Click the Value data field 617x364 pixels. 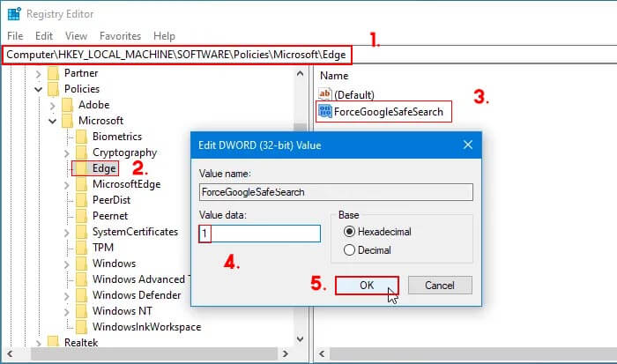coord(260,234)
